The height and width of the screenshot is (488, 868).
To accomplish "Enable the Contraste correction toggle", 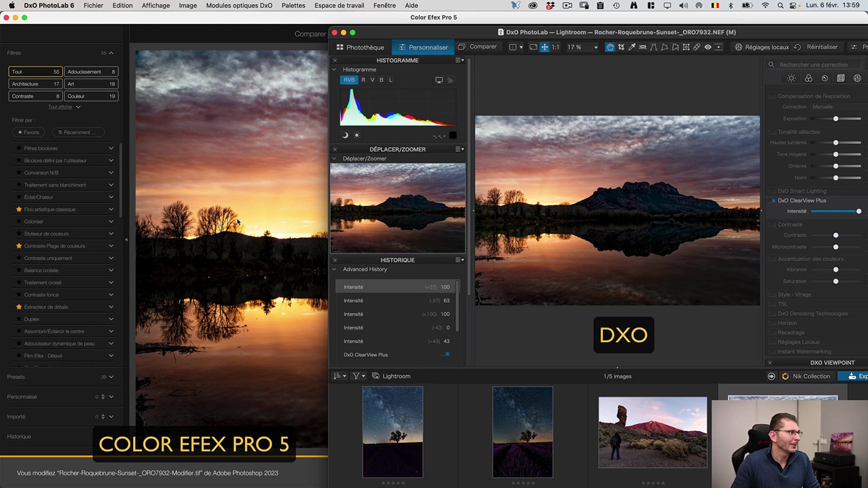I will (x=772, y=224).
